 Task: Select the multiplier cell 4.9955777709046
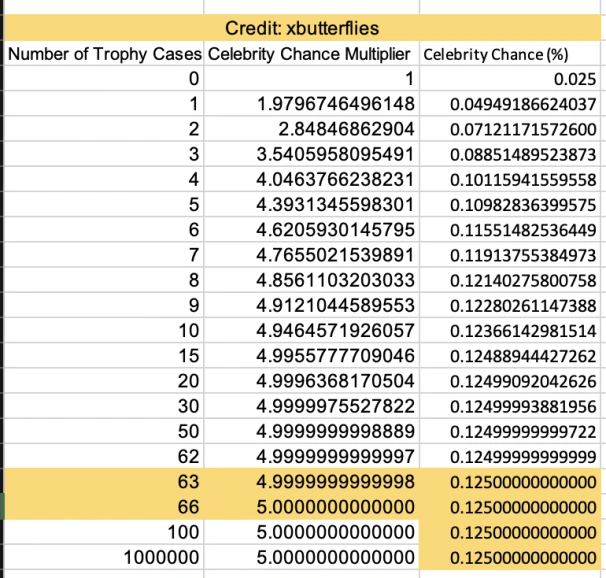point(312,355)
